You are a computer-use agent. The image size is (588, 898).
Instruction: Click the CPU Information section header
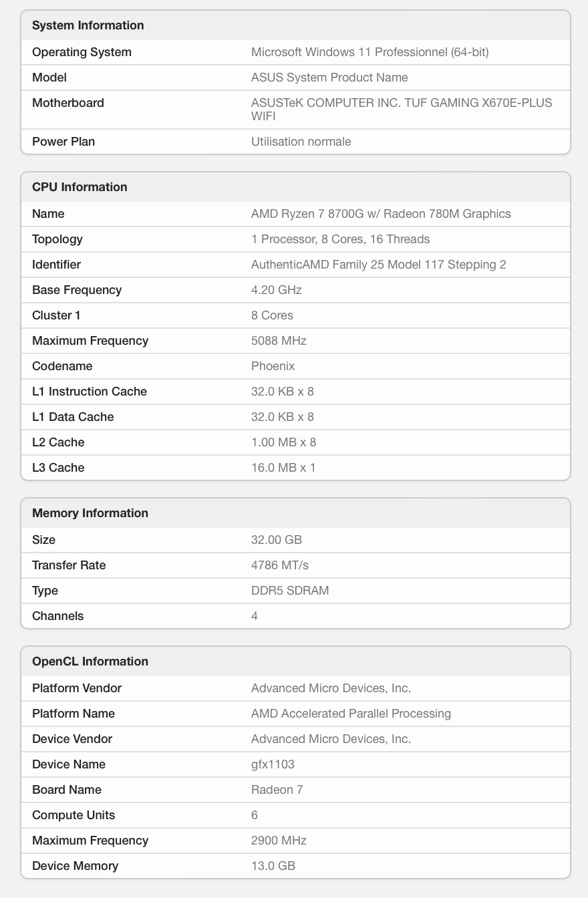[80, 187]
